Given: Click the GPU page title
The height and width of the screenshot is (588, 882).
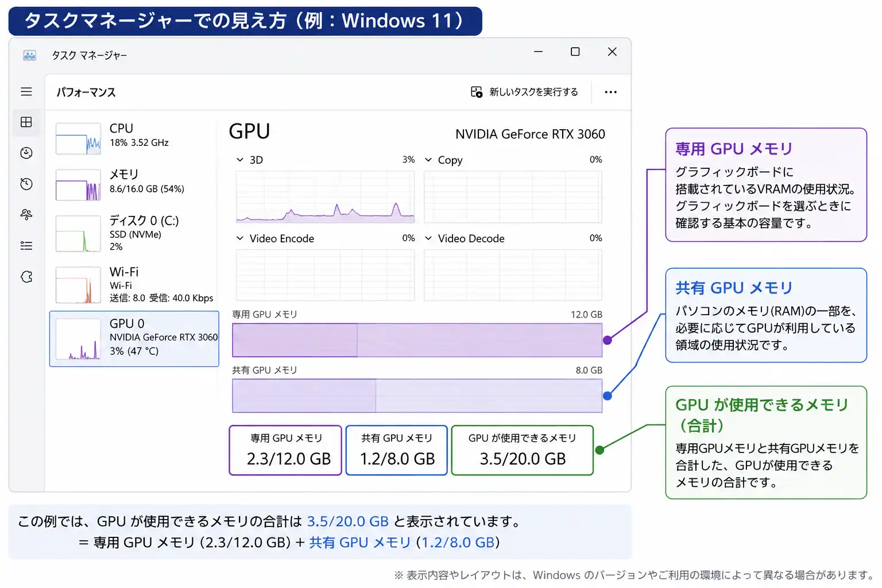Looking at the screenshot, I should tap(249, 131).
